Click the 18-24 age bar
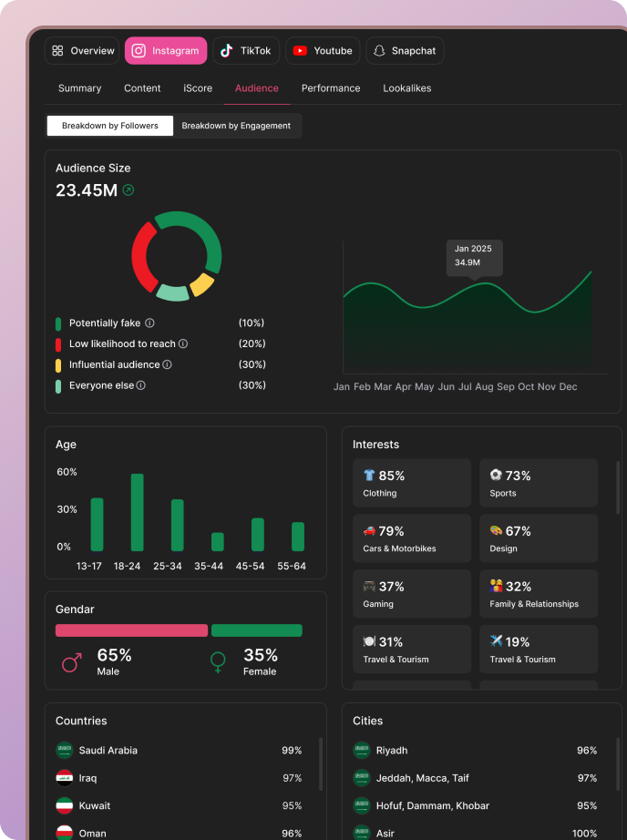 (x=138, y=512)
